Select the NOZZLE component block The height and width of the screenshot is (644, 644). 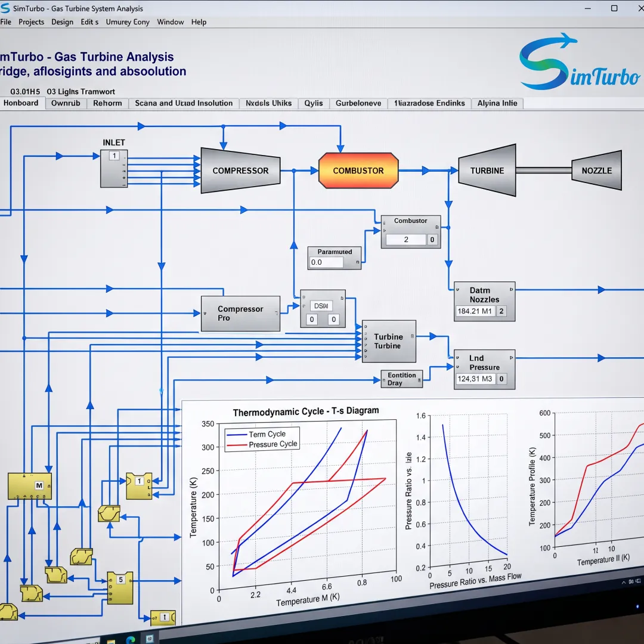(x=596, y=171)
